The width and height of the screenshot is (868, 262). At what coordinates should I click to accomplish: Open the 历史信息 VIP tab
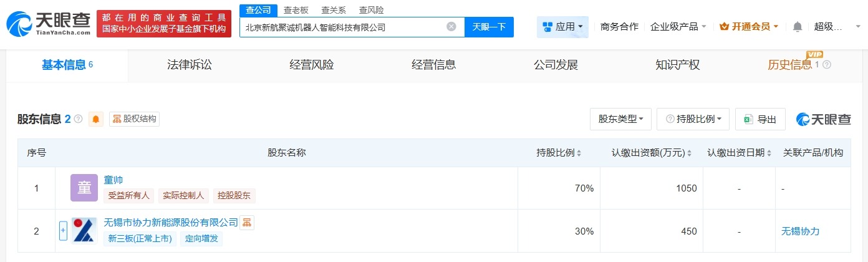790,65
